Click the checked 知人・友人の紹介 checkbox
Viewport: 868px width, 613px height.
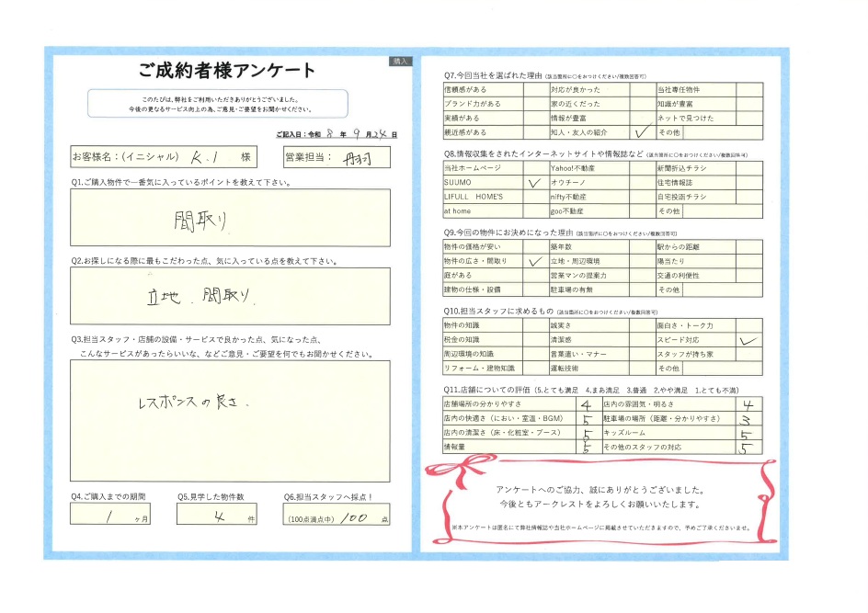(642, 132)
